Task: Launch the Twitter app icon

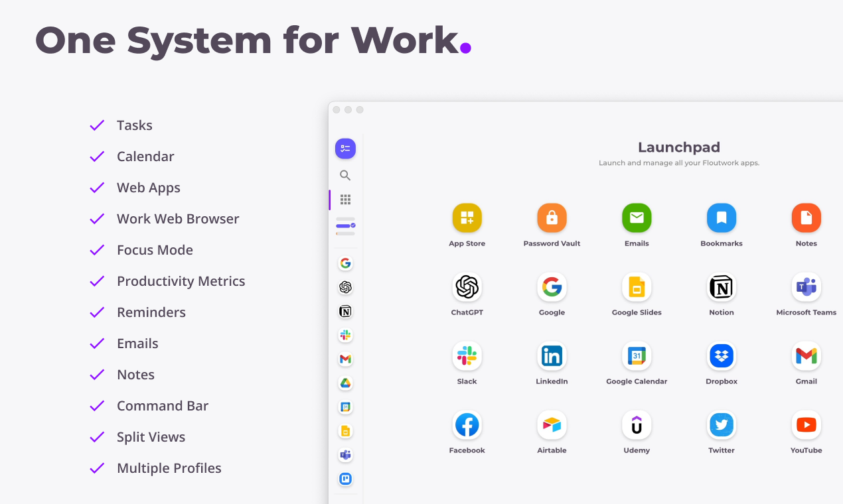Action: (722, 425)
